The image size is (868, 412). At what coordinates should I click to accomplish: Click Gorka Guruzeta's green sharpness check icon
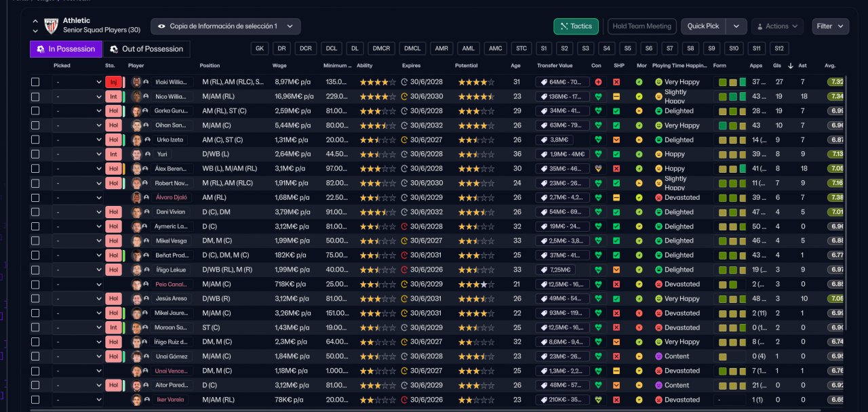coord(616,111)
